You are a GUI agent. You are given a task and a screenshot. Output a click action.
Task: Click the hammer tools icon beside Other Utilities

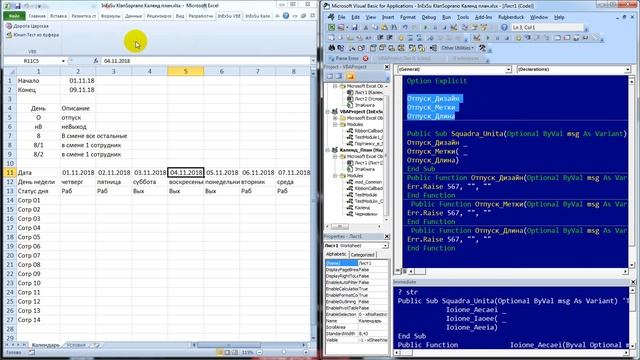point(482,48)
